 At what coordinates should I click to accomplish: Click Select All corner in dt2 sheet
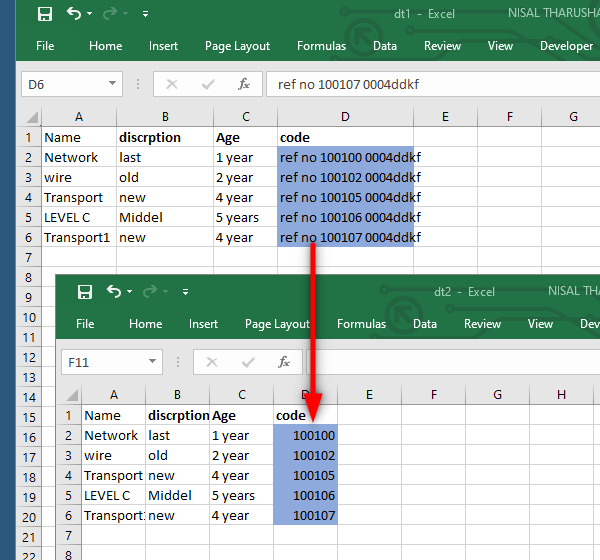[x=72, y=395]
